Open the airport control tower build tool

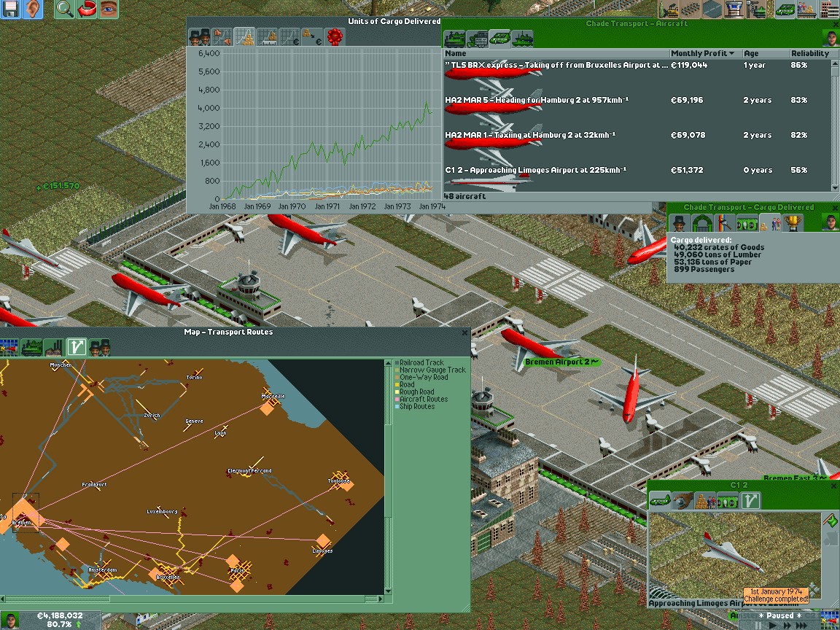pos(734,9)
